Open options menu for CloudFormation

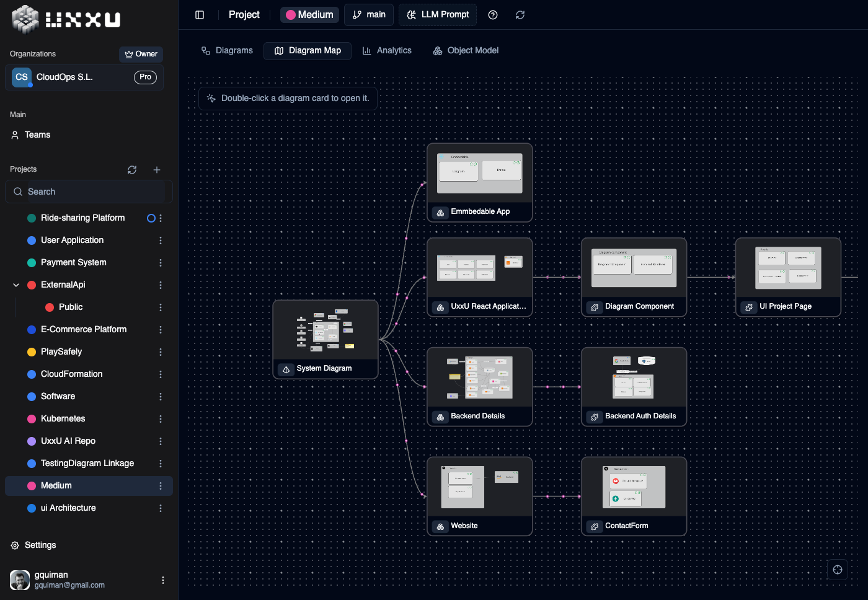pyautogui.click(x=161, y=374)
